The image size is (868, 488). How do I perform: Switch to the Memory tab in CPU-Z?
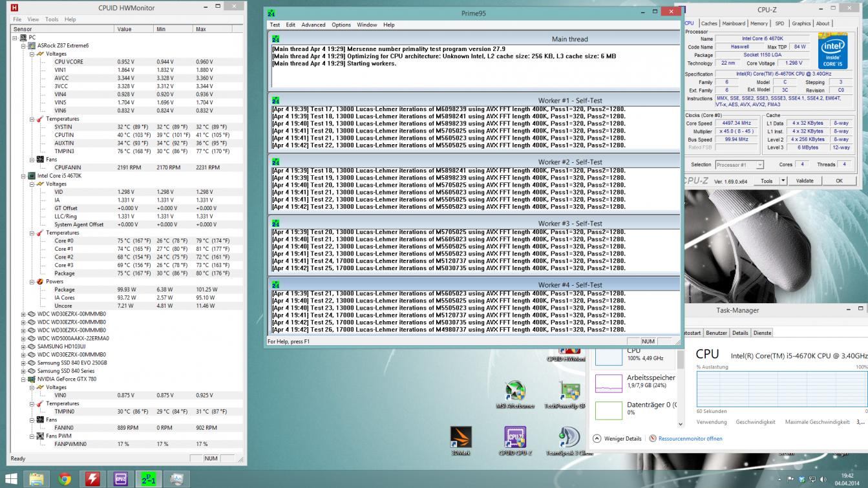coord(759,23)
